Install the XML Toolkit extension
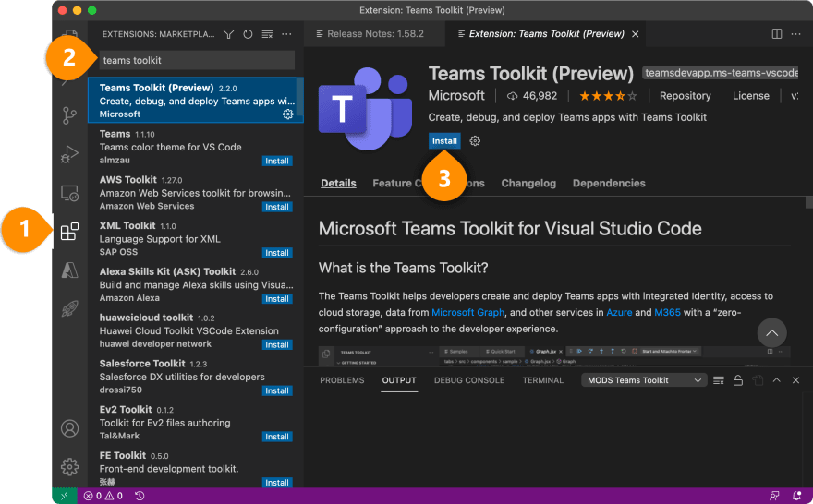 click(x=277, y=253)
